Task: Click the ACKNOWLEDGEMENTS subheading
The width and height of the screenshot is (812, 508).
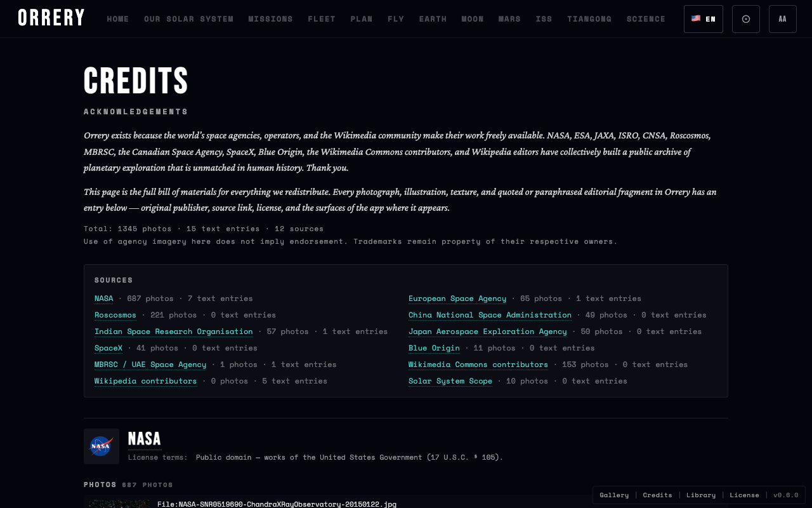Action: click(x=136, y=112)
